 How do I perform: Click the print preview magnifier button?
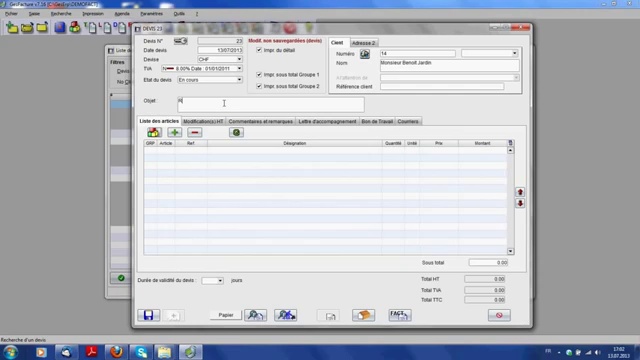pos(256,315)
